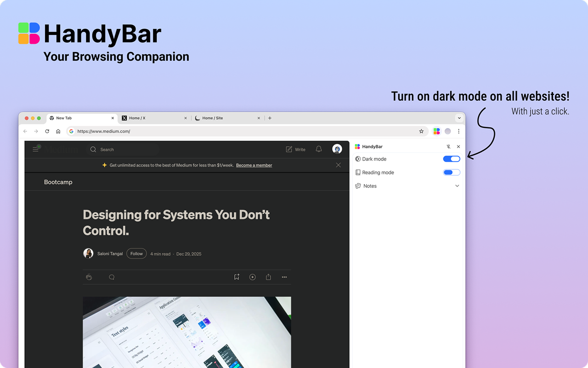Screen dimensions: 588x368
Task: Open Medium's notifications bell
Action: click(318, 149)
